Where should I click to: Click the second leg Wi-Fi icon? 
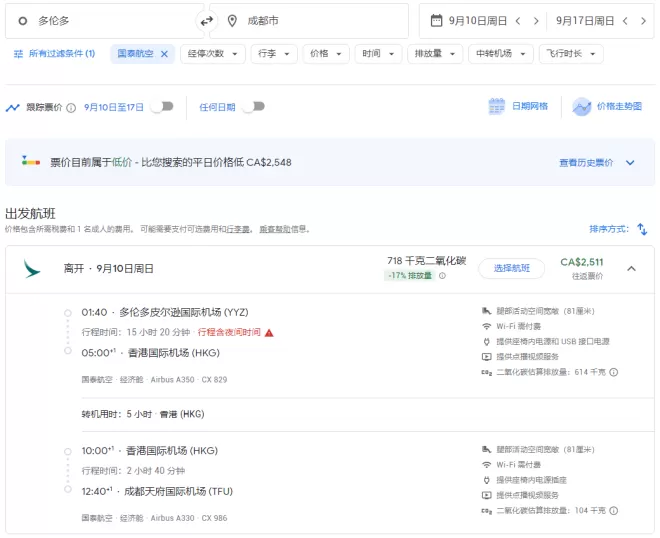[x=486, y=465]
